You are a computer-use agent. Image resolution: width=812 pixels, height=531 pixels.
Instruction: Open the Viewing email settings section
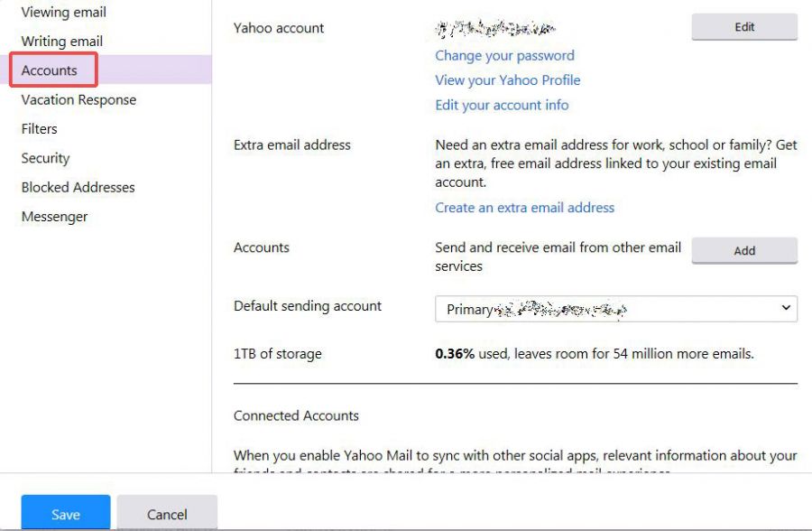(64, 12)
